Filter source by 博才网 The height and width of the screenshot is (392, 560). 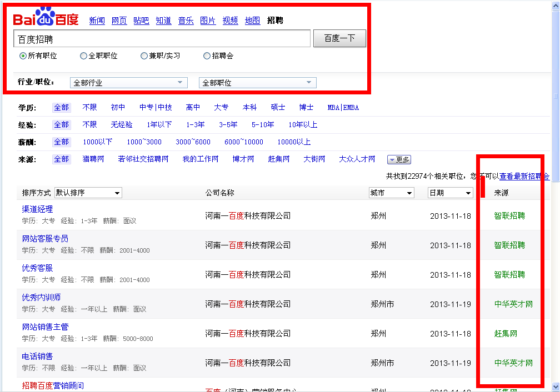coord(243,159)
